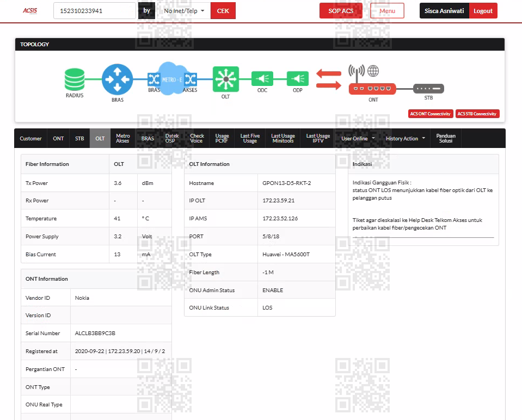This screenshot has height=420, width=522.
Task: Click the red link-down arrows icon
Action: [x=329, y=79]
